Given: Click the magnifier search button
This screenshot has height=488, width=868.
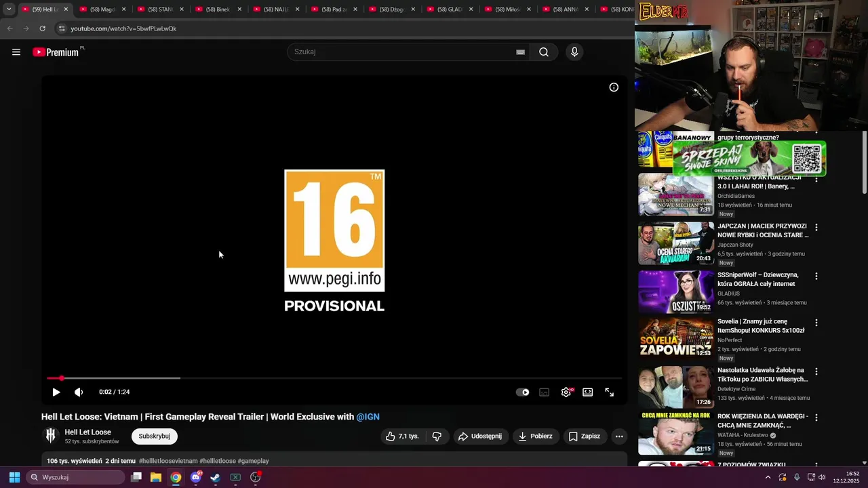Looking at the screenshot, I should click(x=544, y=52).
